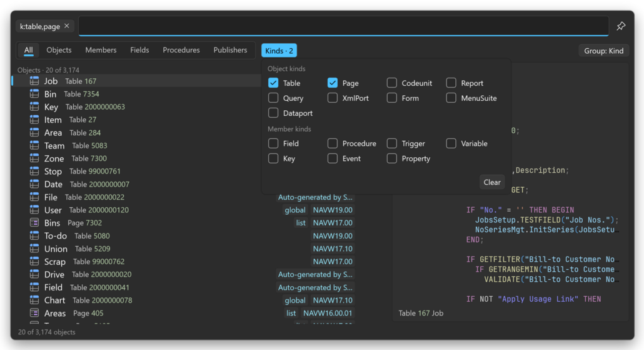Viewport: 644px width, 350px height.
Task: Click the table icon beside Union
Action: (x=34, y=249)
